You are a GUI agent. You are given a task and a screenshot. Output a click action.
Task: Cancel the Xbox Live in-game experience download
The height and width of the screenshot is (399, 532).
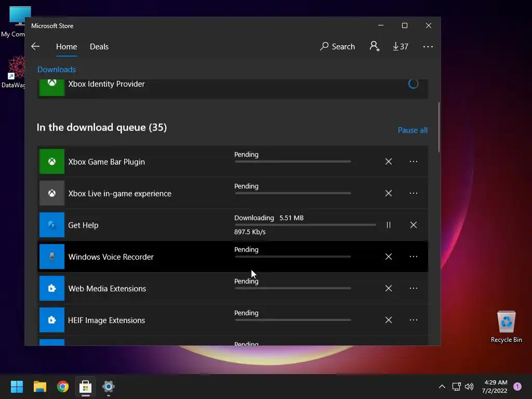coord(389,193)
